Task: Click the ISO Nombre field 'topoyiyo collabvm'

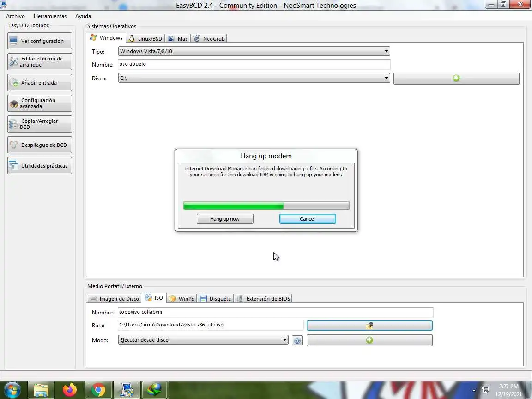Action: point(276,312)
